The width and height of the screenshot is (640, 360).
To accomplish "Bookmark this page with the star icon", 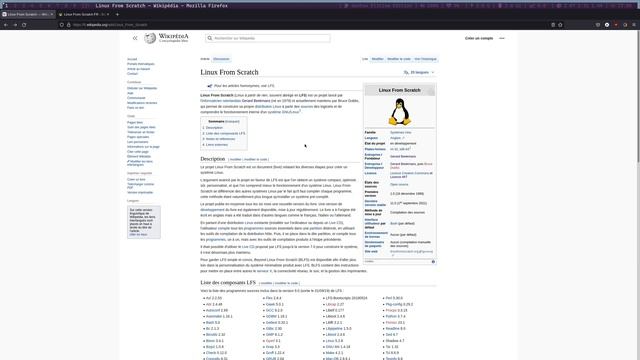I will click(x=560, y=25).
